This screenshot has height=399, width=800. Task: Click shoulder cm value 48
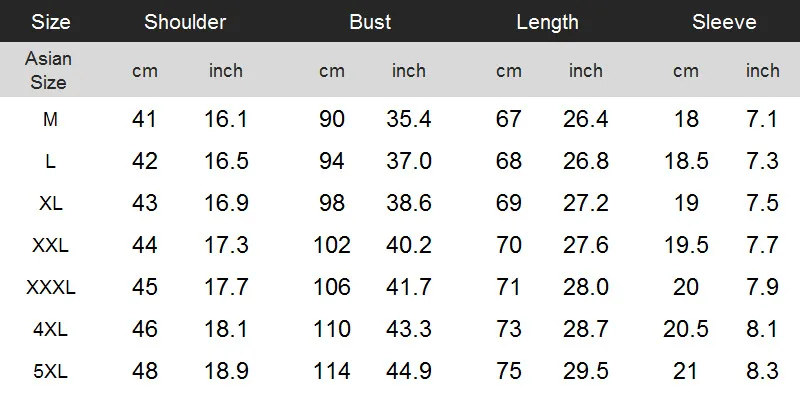[x=145, y=371]
